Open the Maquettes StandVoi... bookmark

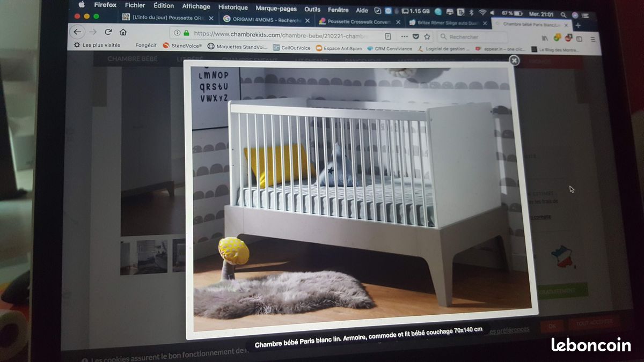(237, 47)
